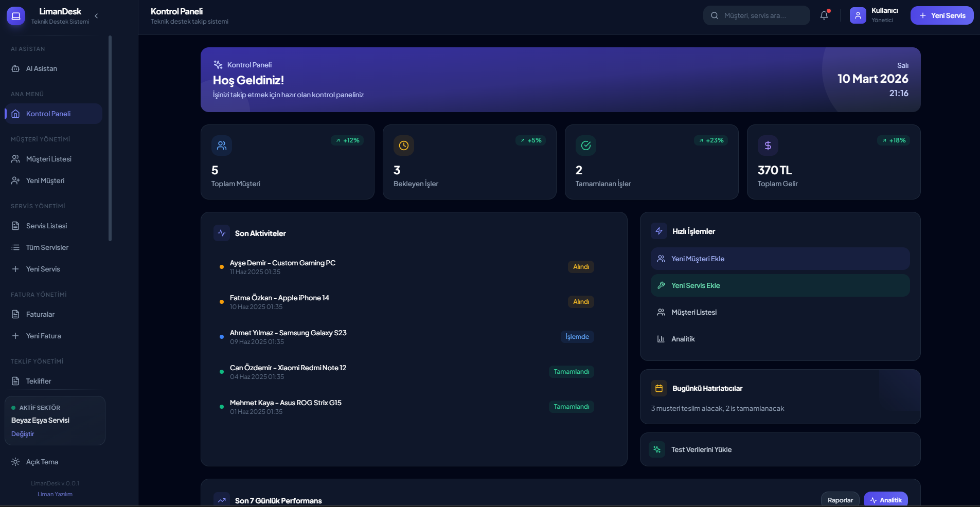Open the Liman Yazılım link
This screenshot has height=507, width=980.
[x=55, y=494]
